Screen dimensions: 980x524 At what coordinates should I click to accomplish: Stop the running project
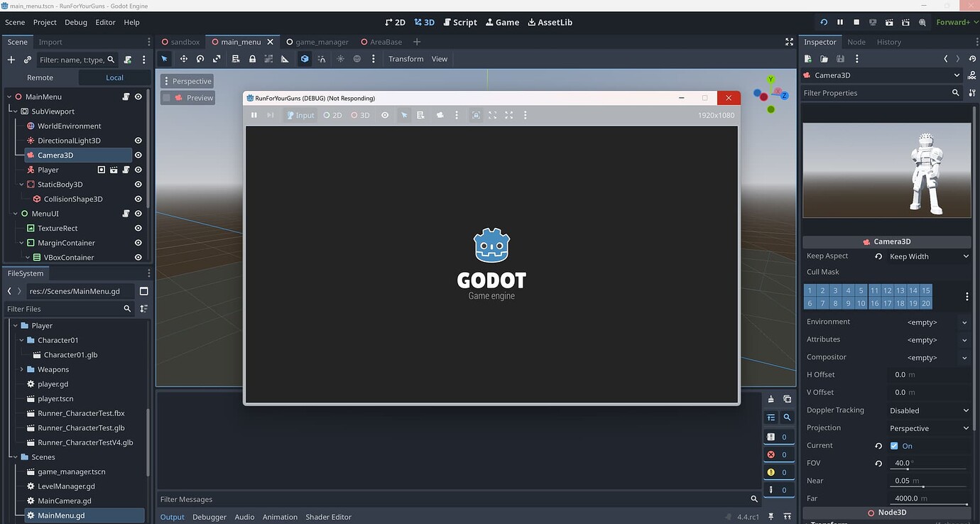(x=856, y=22)
